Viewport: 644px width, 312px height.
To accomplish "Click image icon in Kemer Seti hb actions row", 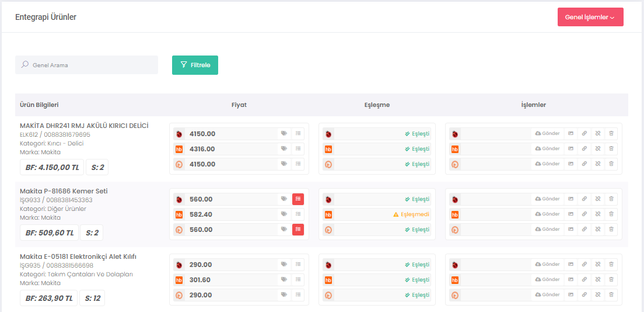I will point(571,214).
